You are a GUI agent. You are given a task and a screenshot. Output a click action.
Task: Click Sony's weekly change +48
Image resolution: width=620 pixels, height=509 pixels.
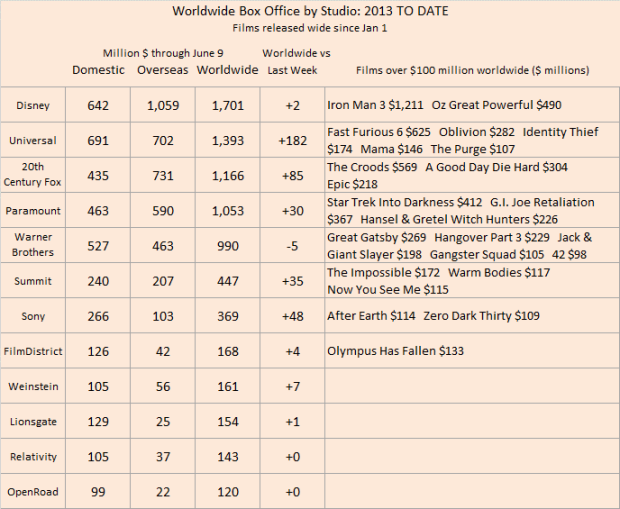click(293, 316)
